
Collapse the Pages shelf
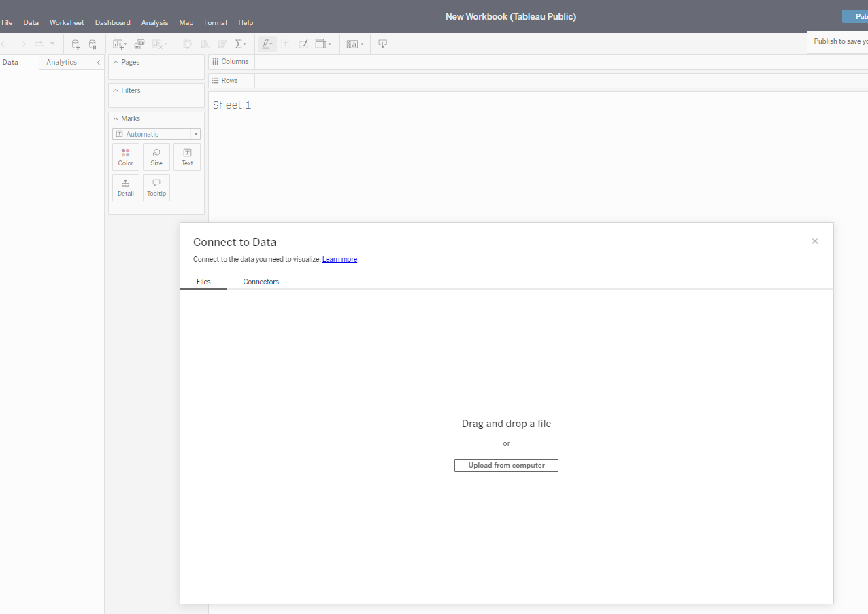[x=116, y=62]
